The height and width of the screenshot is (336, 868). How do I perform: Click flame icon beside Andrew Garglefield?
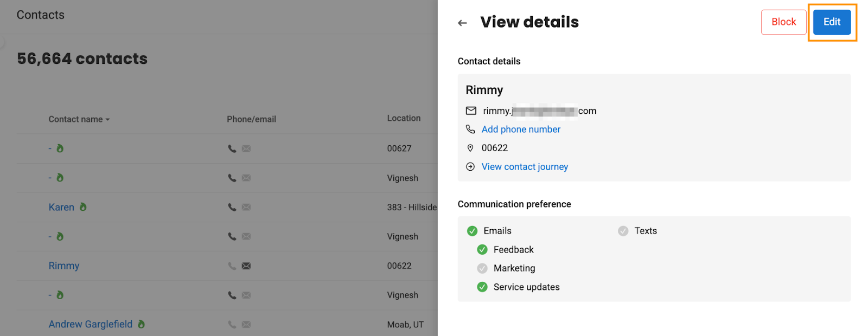(141, 324)
